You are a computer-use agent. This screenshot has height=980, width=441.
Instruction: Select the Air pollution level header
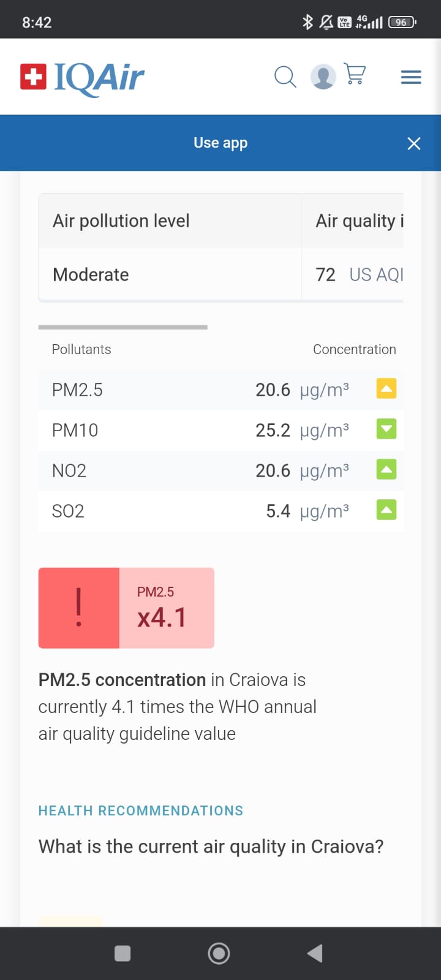pyautogui.click(x=121, y=221)
